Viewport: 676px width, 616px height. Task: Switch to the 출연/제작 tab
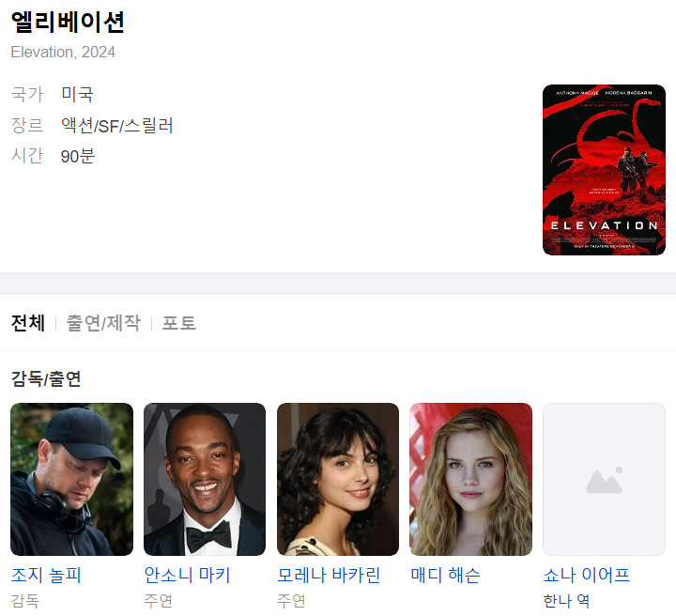103,323
